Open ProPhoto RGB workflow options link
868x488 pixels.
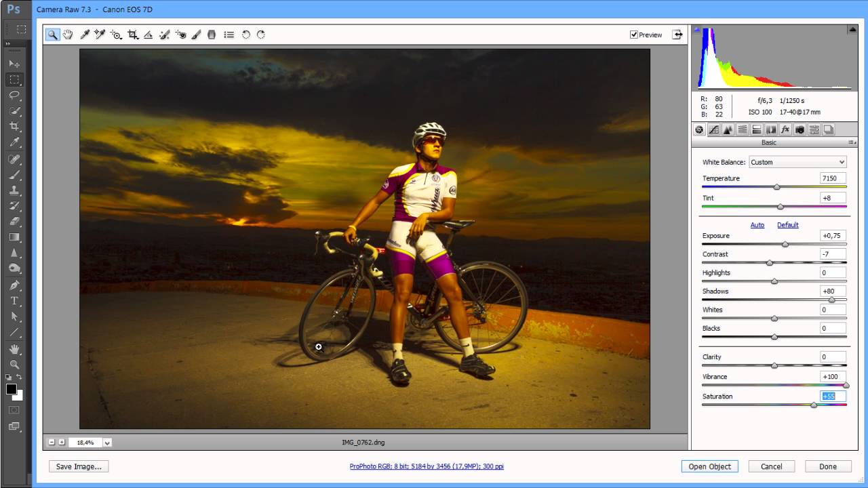point(427,466)
